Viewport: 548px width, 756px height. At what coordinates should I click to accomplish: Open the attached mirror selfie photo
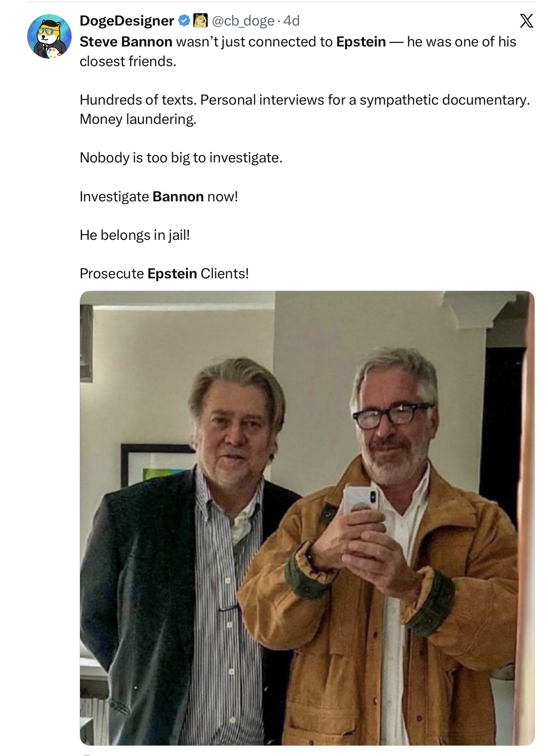click(x=307, y=518)
